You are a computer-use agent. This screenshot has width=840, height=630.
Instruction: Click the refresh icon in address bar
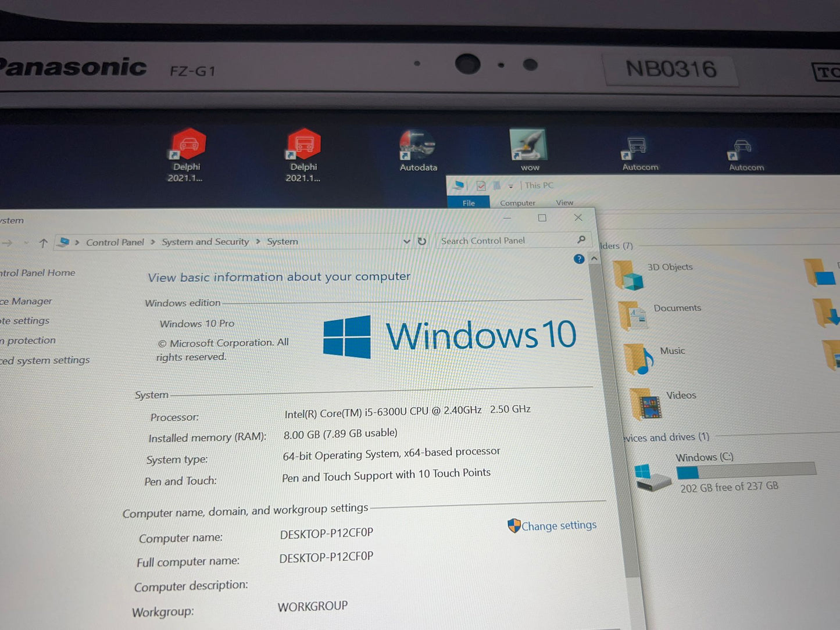422,241
